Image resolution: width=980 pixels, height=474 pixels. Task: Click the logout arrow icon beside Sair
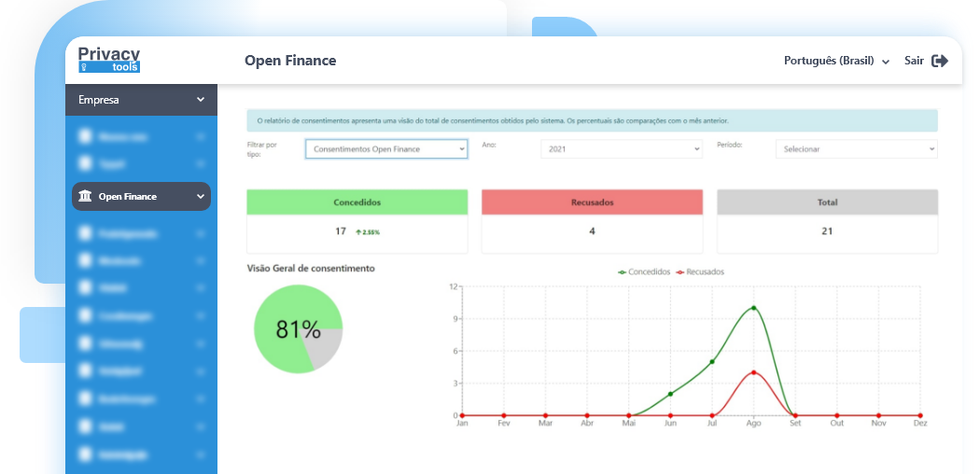coord(940,61)
